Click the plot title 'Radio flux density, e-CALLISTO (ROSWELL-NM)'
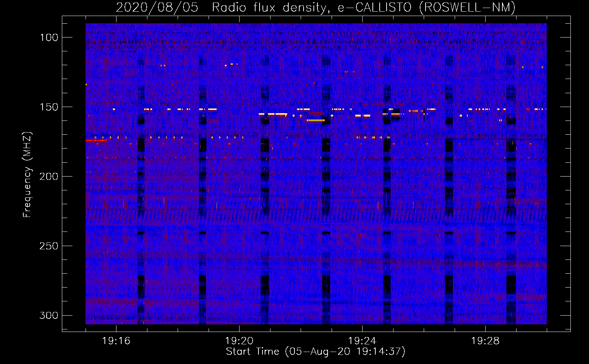The width and height of the screenshot is (589, 364). (x=363, y=7)
